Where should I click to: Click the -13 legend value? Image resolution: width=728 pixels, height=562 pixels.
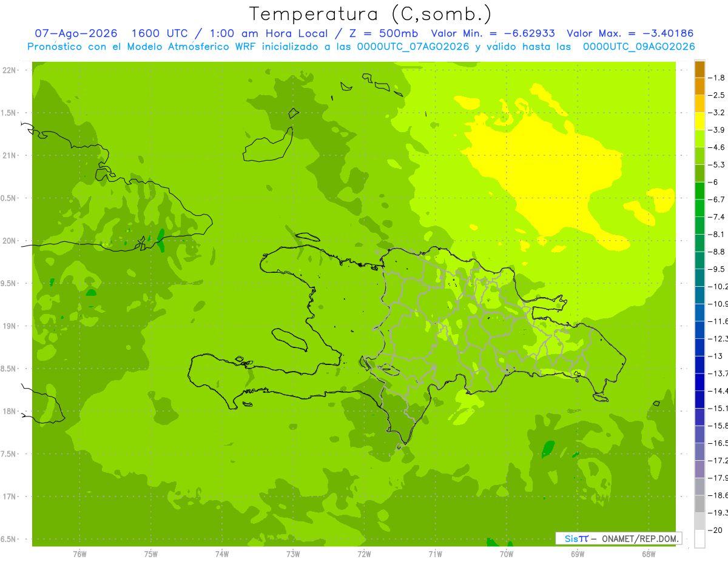(x=716, y=356)
